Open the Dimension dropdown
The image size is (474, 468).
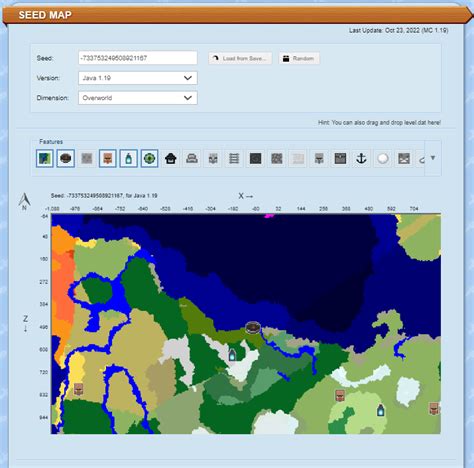[138, 98]
